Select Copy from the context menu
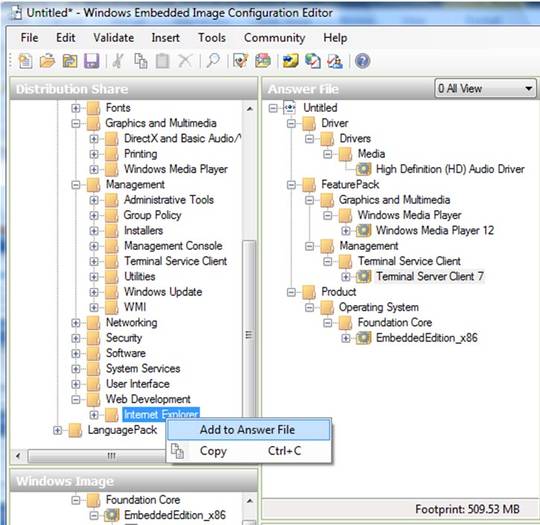540x525 pixels. [248, 451]
